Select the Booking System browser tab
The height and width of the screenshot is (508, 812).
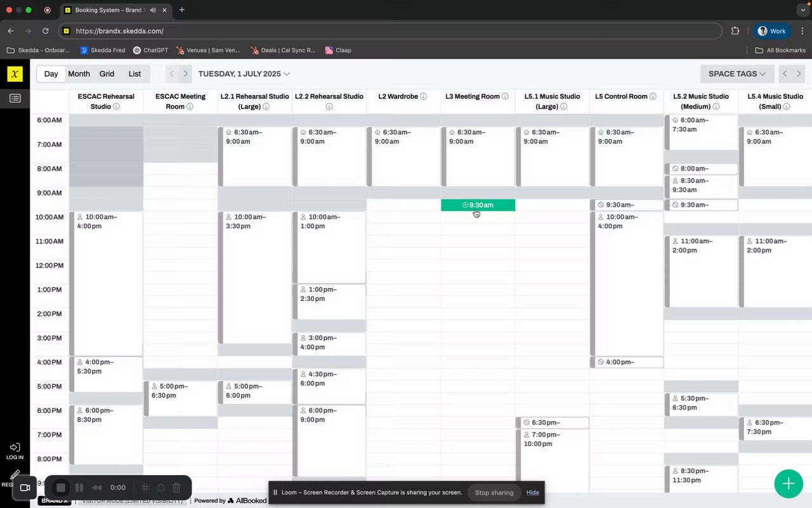(115, 10)
